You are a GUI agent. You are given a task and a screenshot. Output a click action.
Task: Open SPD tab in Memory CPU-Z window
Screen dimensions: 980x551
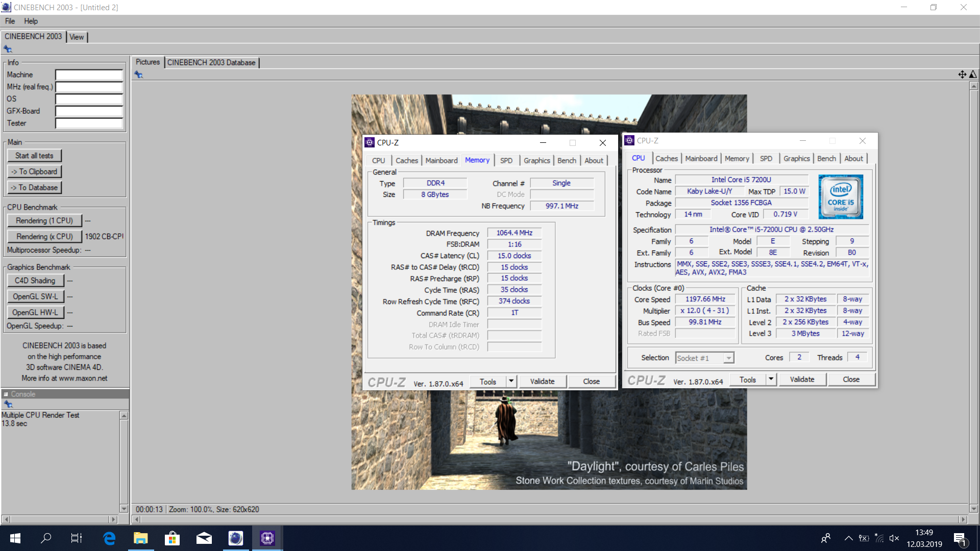pos(506,160)
